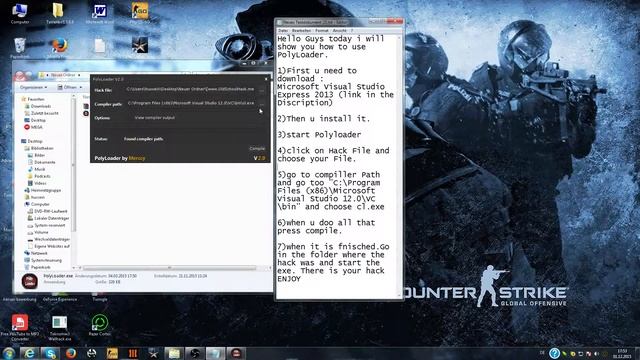Close the PolyLoader window
The width and height of the screenshot is (640, 360).
pyautogui.click(x=266, y=79)
